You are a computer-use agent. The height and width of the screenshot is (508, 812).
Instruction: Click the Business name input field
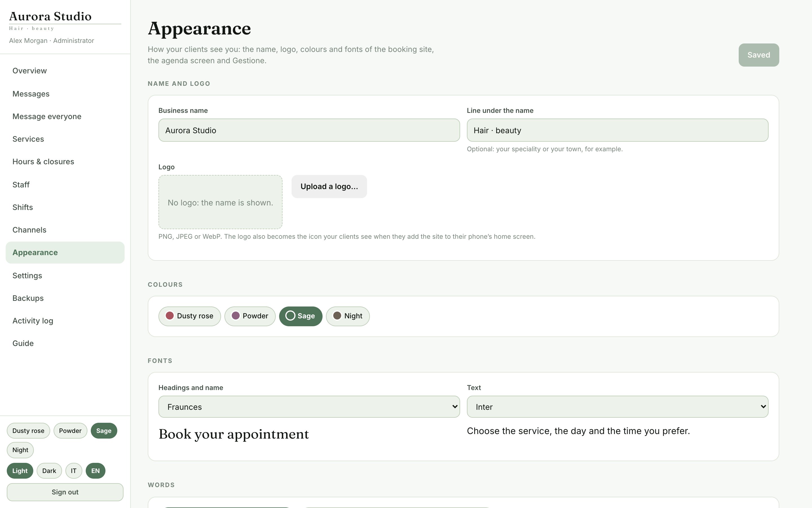[x=309, y=130]
